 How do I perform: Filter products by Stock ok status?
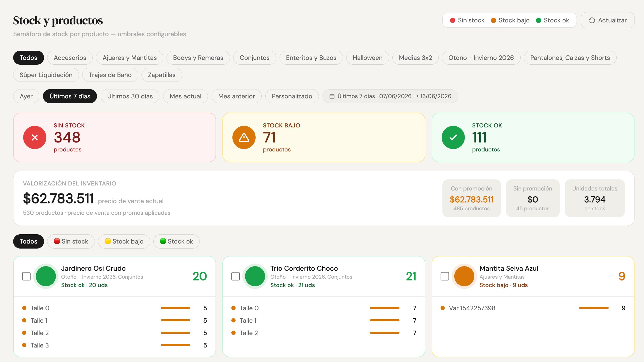tap(177, 241)
